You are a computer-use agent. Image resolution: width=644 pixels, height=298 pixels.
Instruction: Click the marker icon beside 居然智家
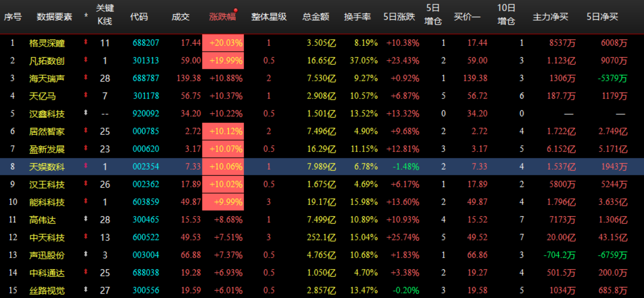[85, 131]
